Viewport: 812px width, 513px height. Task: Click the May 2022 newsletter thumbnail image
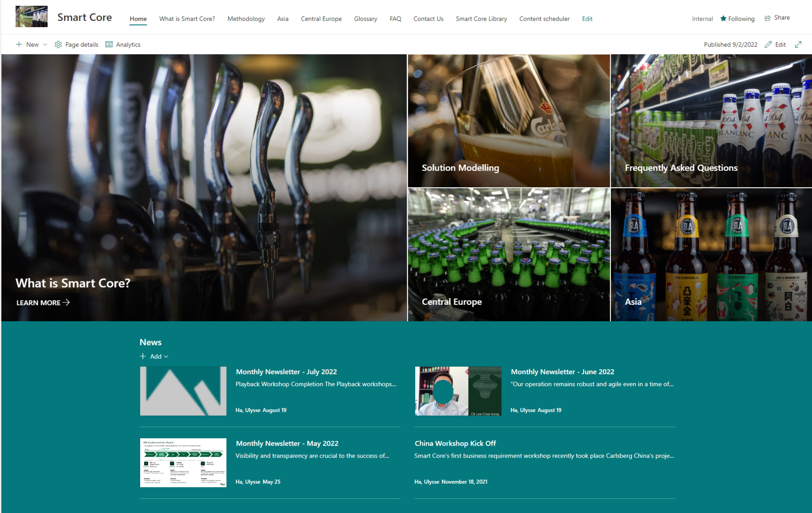coord(183,463)
